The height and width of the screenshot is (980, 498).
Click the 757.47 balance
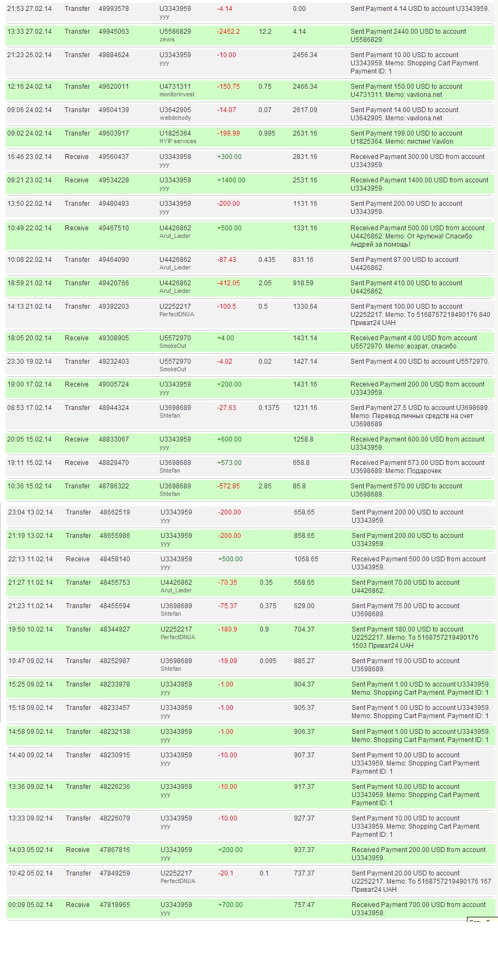(x=304, y=905)
